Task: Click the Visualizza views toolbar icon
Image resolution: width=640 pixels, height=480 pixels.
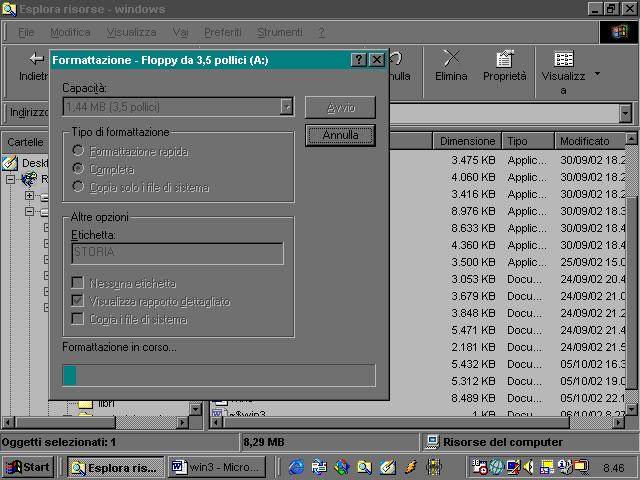Action: pos(564,59)
